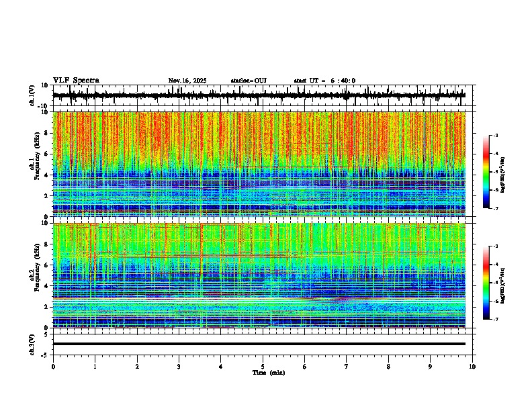Click the time axis tick label "2"
Image resolution: width=532 pixels, height=411 pixels.
137,367
